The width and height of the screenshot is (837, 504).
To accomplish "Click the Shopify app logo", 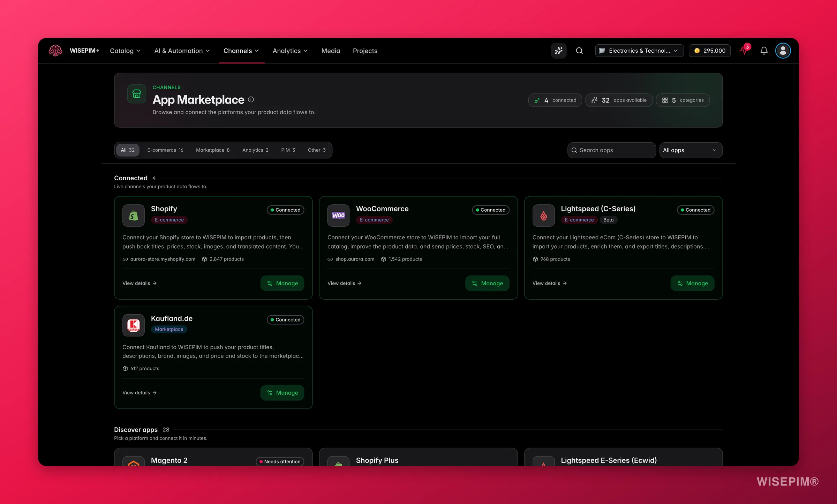I will [134, 216].
